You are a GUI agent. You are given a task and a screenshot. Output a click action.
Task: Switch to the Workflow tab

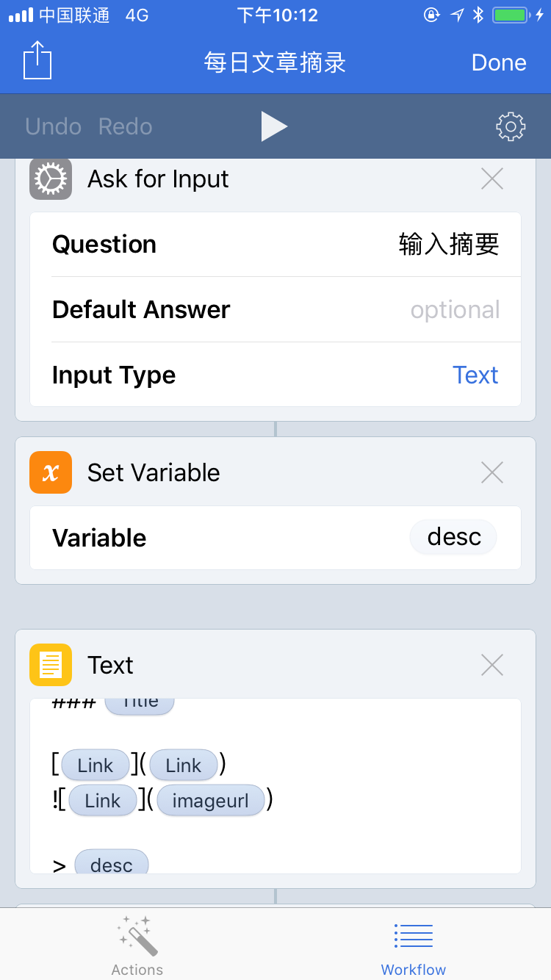coord(413,948)
